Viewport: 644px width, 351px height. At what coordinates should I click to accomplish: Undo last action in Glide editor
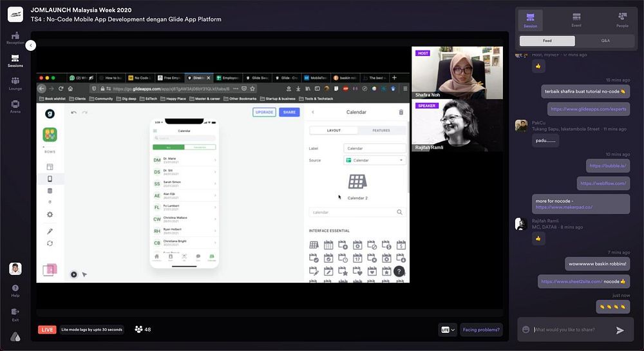(x=73, y=112)
